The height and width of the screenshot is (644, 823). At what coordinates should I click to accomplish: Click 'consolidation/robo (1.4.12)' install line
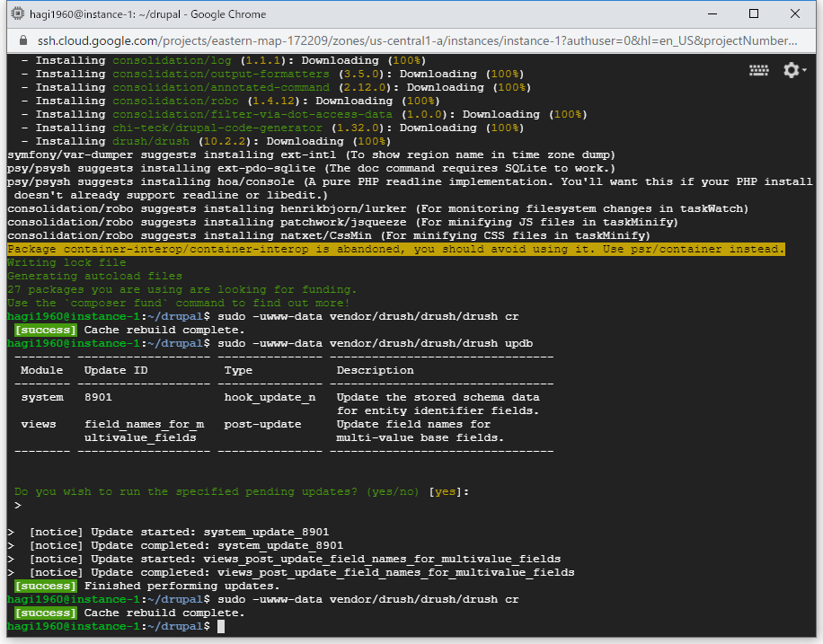(x=230, y=101)
